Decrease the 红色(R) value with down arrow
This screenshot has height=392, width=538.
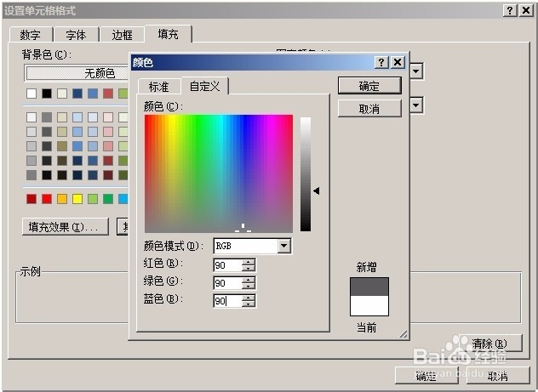point(248,269)
